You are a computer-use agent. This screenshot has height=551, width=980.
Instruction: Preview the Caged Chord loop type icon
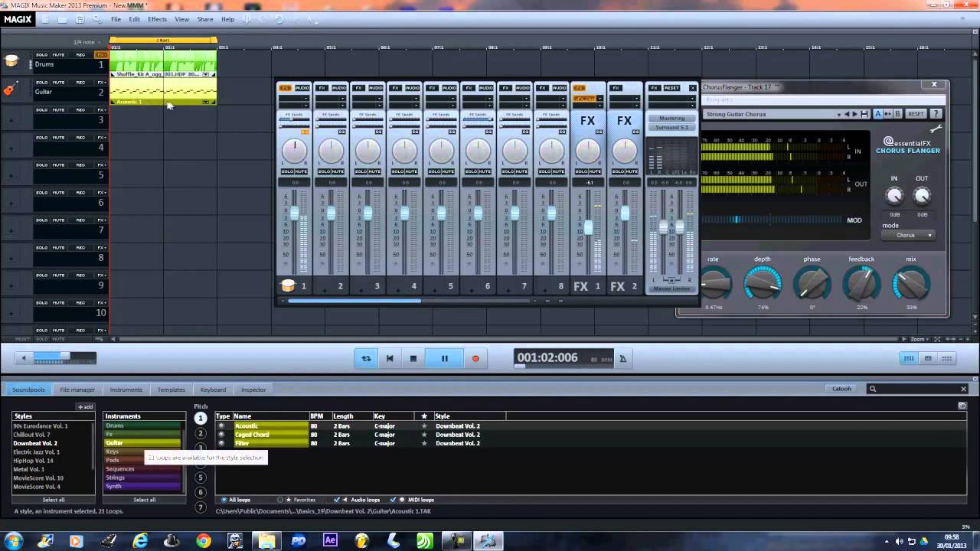[222, 435]
